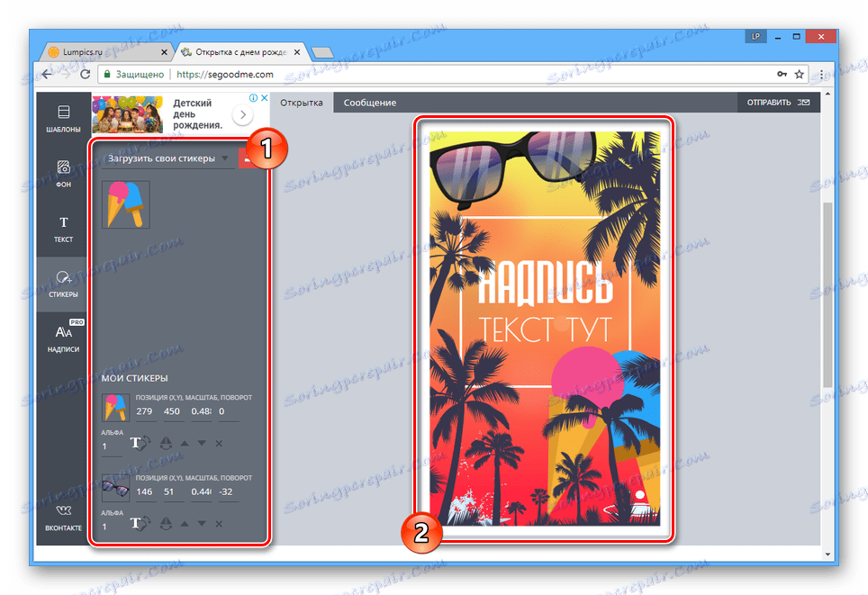This screenshot has width=868, height=595.
Task: Click the page vertical scrollbar thumb
Action: (x=827, y=294)
